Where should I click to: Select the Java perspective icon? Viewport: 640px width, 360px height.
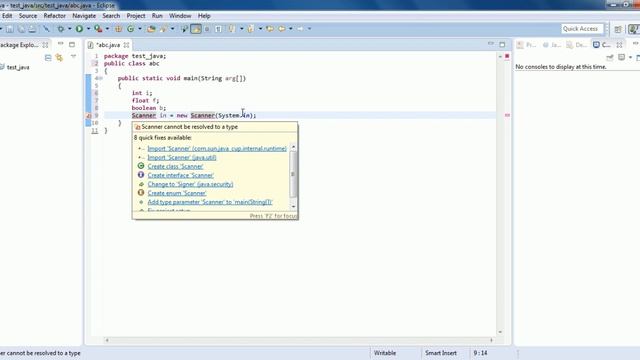point(634,29)
